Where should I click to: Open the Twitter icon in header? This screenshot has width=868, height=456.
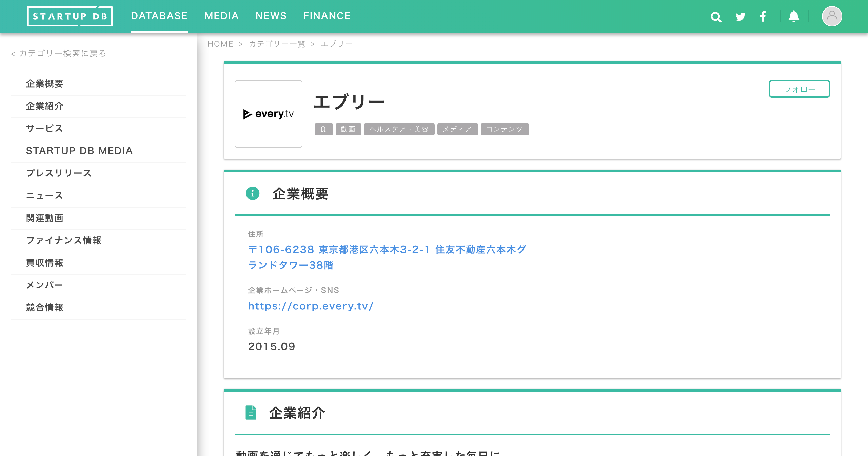pyautogui.click(x=740, y=17)
